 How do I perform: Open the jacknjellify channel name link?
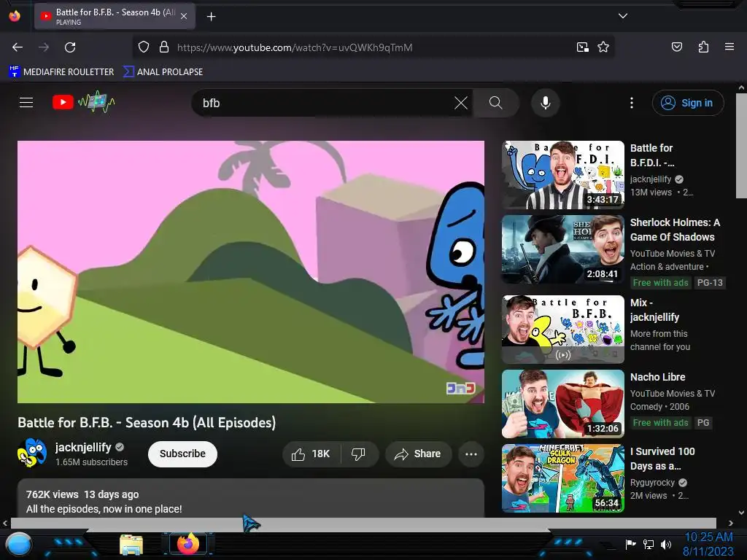83,447
